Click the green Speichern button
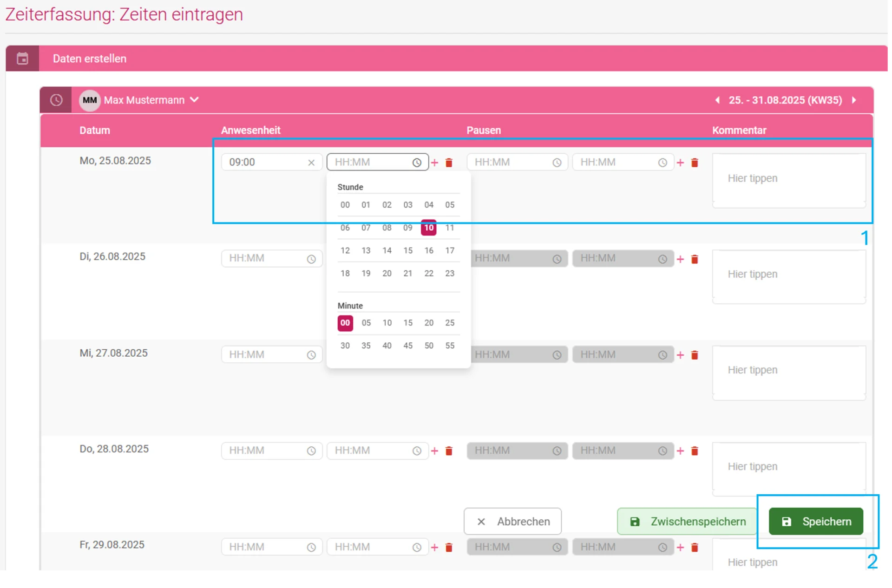This screenshot has height=588, width=892. (x=816, y=522)
